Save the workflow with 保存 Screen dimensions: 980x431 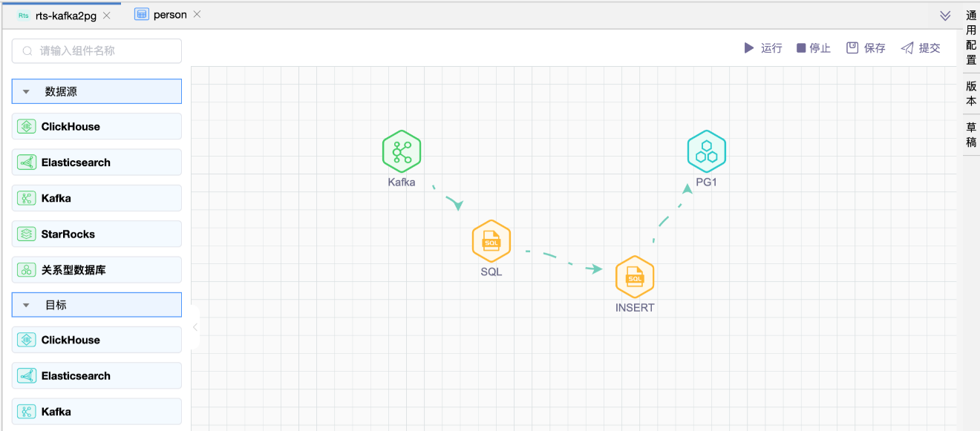click(x=866, y=48)
